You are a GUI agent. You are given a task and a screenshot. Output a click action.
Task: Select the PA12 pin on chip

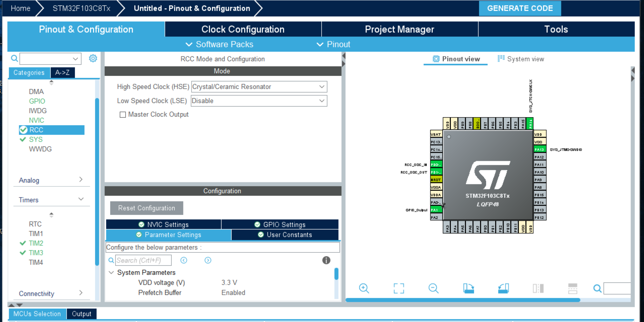(540, 157)
